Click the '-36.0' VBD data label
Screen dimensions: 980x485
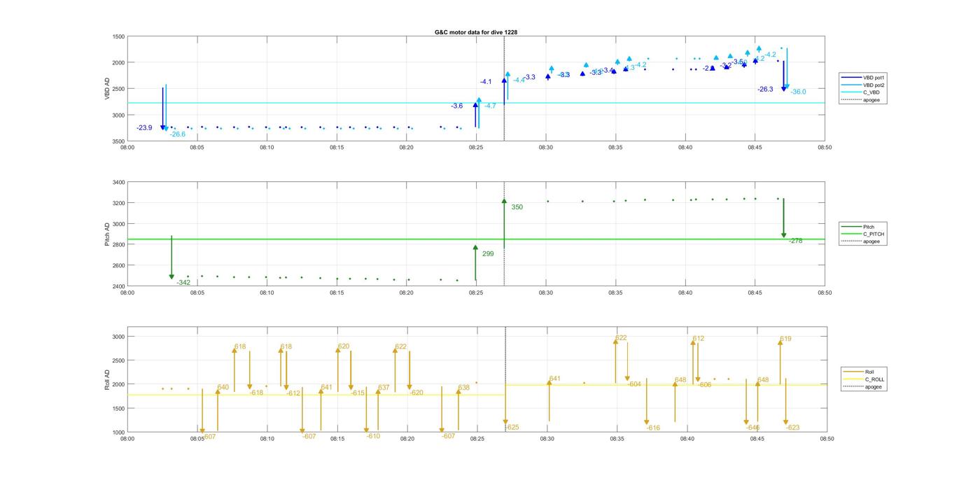pyautogui.click(x=798, y=92)
